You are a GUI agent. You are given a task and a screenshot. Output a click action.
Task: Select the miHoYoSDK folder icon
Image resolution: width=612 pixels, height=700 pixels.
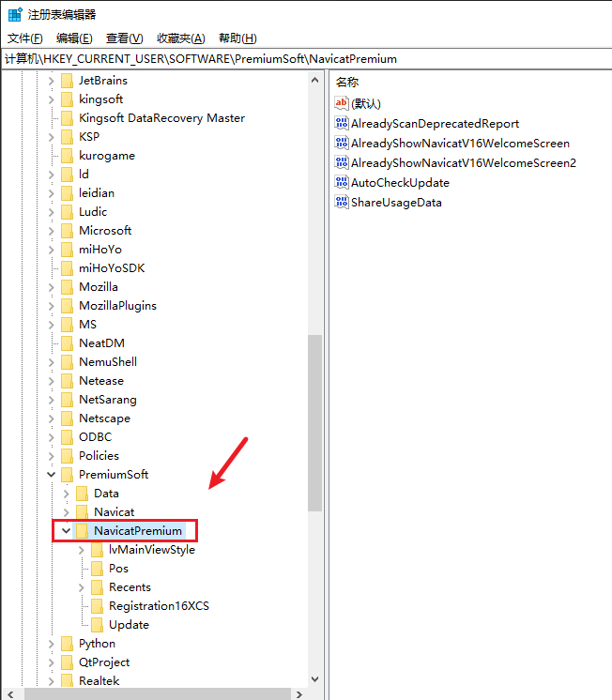(x=67, y=268)
